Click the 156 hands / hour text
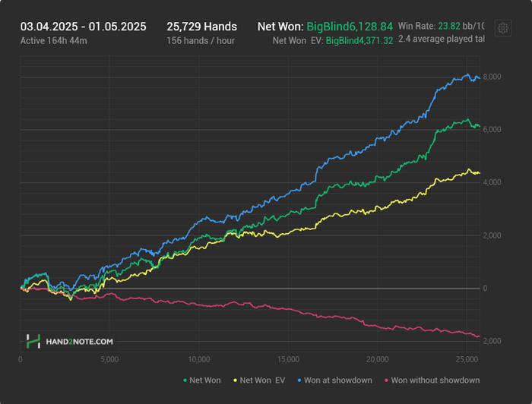 201,41
